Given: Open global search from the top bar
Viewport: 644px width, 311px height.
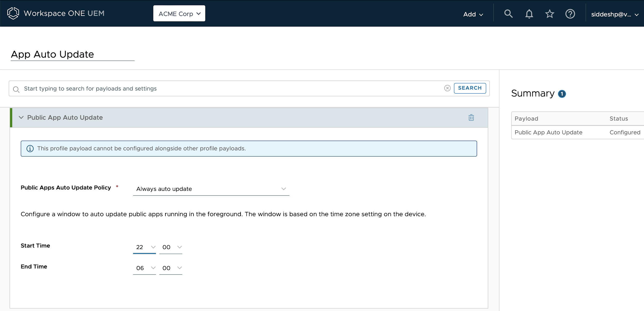Looking at the screenshot, I should tap(508, 14).
